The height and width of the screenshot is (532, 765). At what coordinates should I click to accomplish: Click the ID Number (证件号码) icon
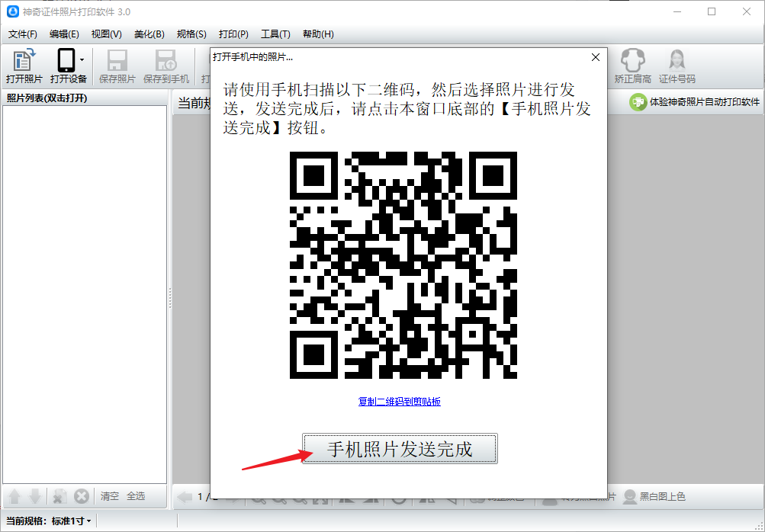tap(677, 61)
